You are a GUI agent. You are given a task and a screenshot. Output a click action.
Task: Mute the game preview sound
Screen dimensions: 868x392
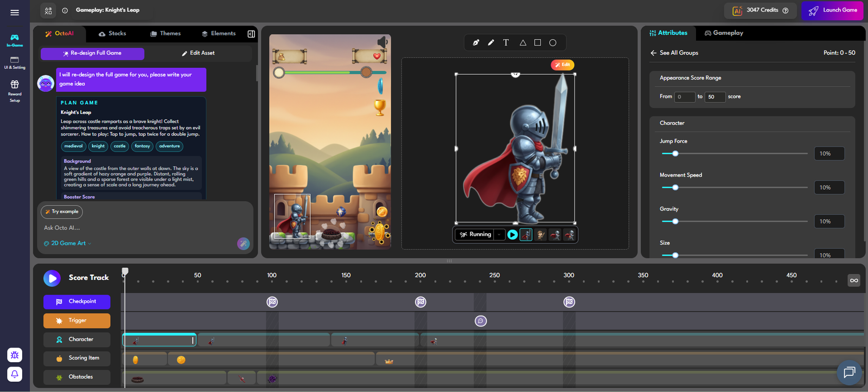pos(382,42)
